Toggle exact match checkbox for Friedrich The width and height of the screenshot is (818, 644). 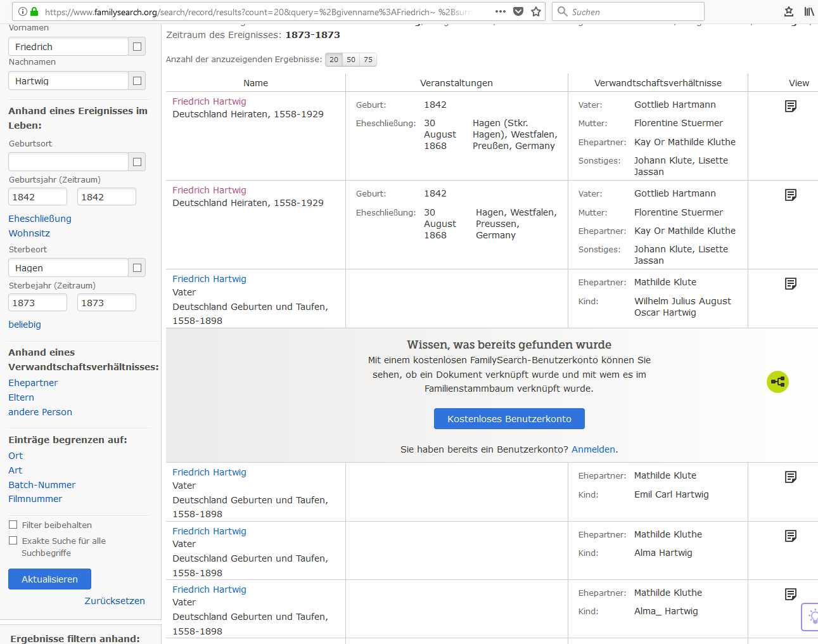pyautogui.click(x=137, y=46)
